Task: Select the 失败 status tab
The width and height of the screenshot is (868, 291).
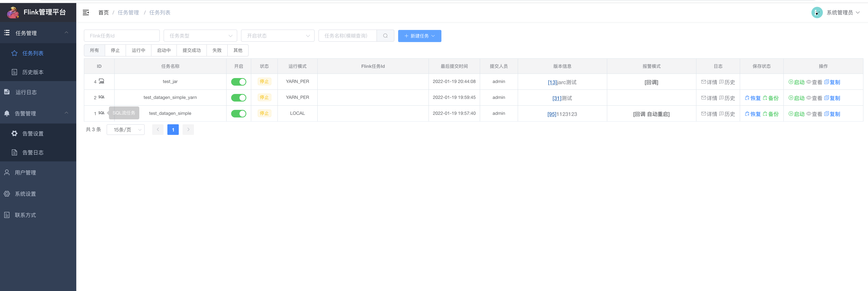Action: coord(217,50)
